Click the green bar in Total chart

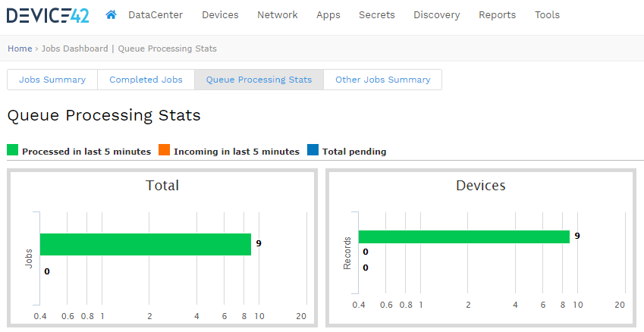[145, 244]
